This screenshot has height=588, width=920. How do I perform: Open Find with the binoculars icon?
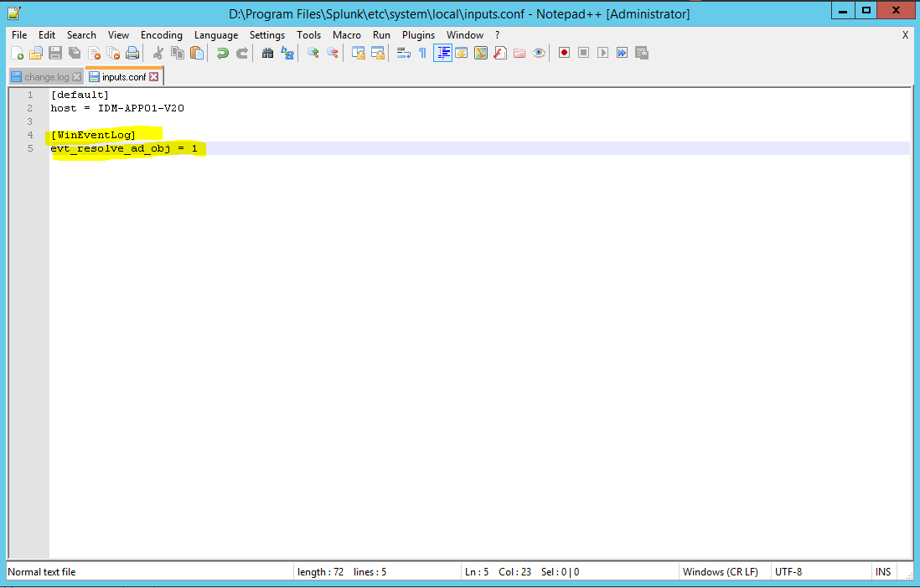267,54
